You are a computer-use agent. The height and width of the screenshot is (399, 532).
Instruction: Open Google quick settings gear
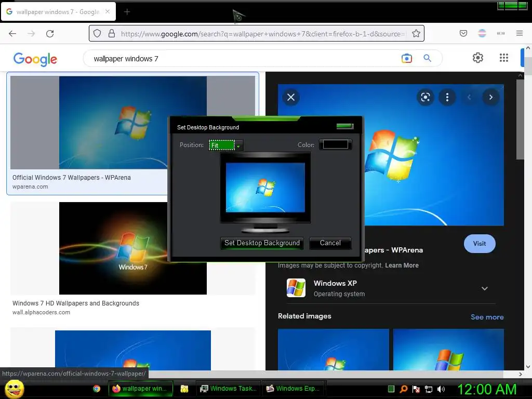tap(478, 58)
